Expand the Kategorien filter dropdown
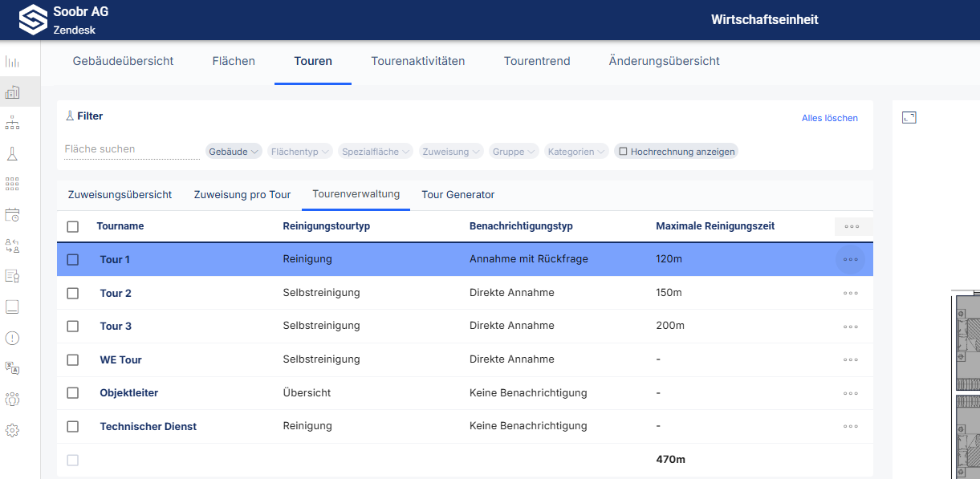Image resolution: width=980 pixels, height=479 pixels. point(576,152)
